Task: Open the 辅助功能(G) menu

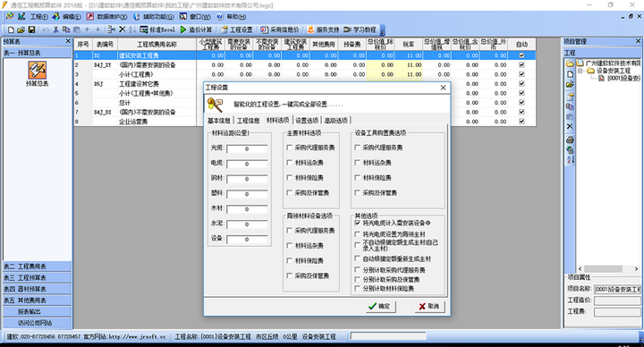Action: point(158,17)
